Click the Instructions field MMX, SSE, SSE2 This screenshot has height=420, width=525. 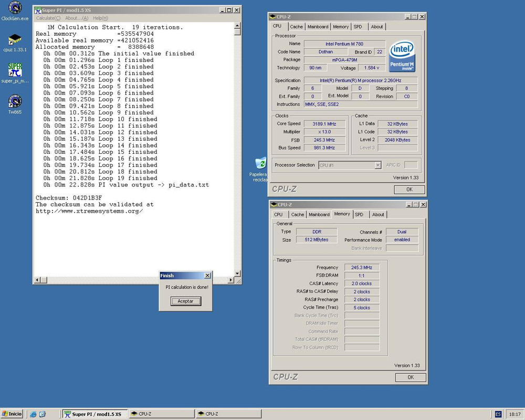click(x=361, y=104)
